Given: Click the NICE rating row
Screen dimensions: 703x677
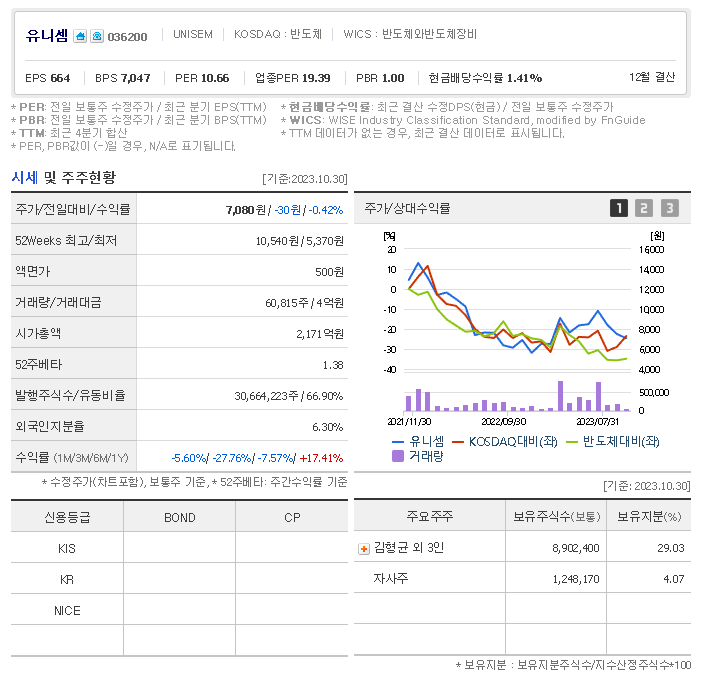Looking at the screenshot, I should click(x=179, y=611).
